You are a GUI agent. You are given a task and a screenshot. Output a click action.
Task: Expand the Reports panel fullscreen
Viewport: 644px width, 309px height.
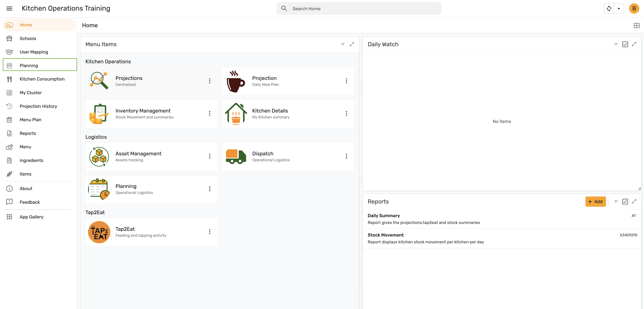(634, 202)
